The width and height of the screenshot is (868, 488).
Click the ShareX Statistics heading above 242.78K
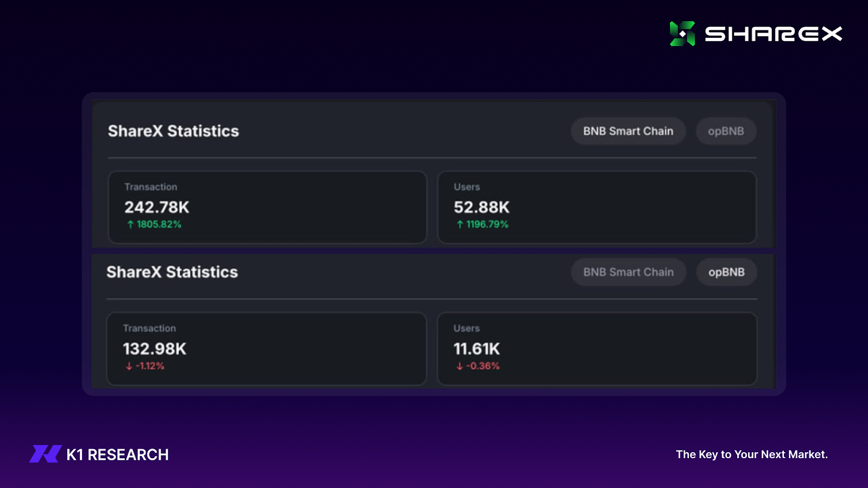click(x=174, y=131)
